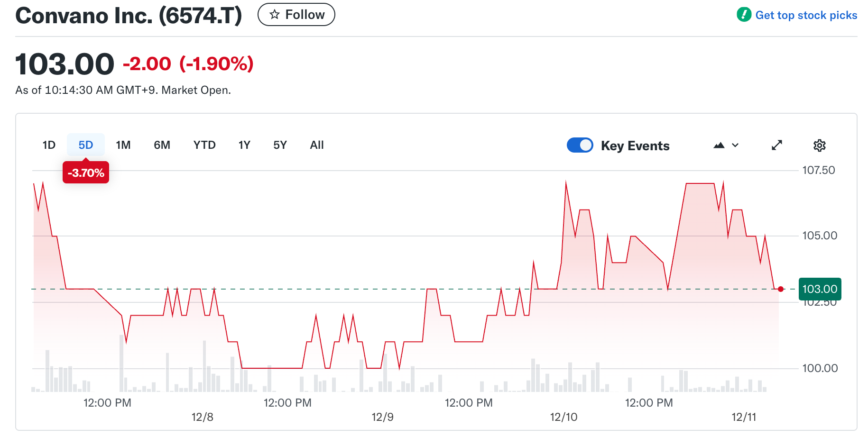Expand chart to full screen
868x436 pixels.
(x=777, y=145)
